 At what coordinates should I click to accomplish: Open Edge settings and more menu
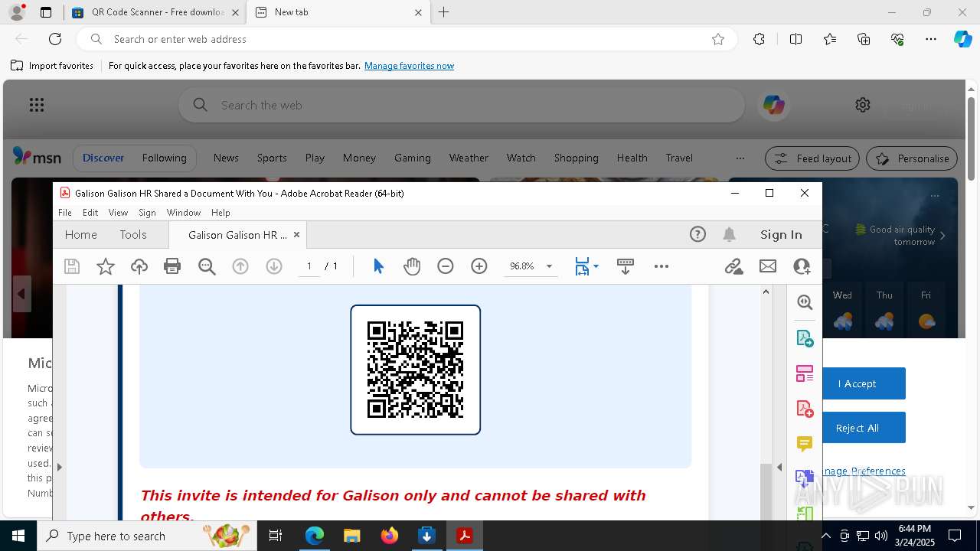(931, 39)
